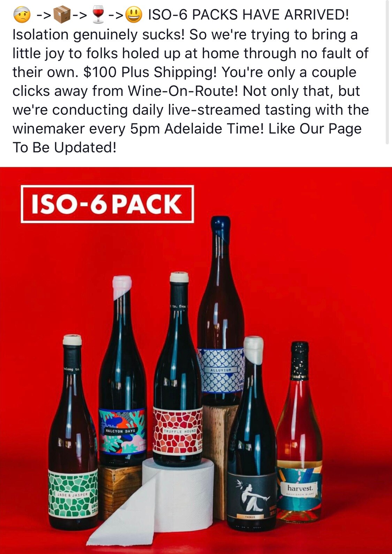Tap the bandaged face emoji
The width and height of the screenshot is (392, 554).
(x=22, y=15)
